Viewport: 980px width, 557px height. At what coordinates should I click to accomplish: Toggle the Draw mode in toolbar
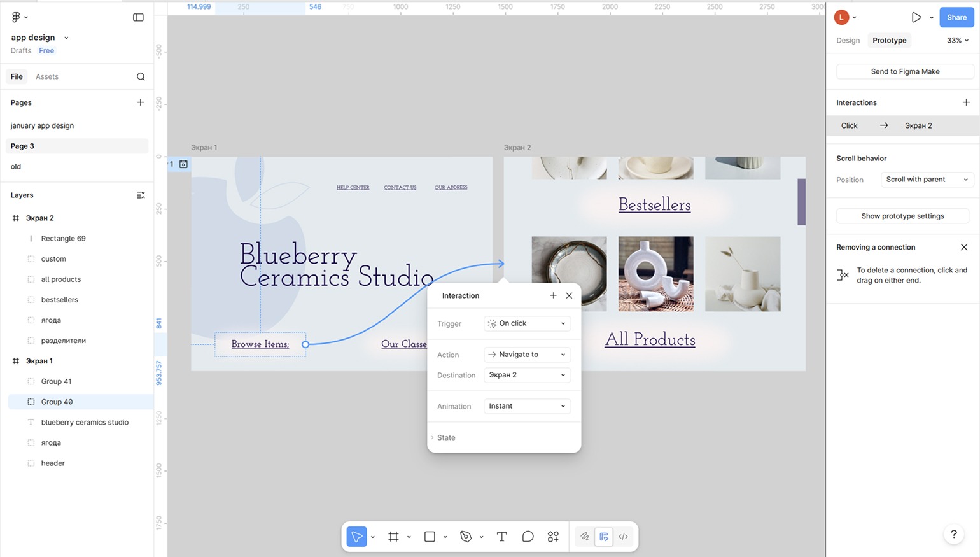click(x=584, y=537)
